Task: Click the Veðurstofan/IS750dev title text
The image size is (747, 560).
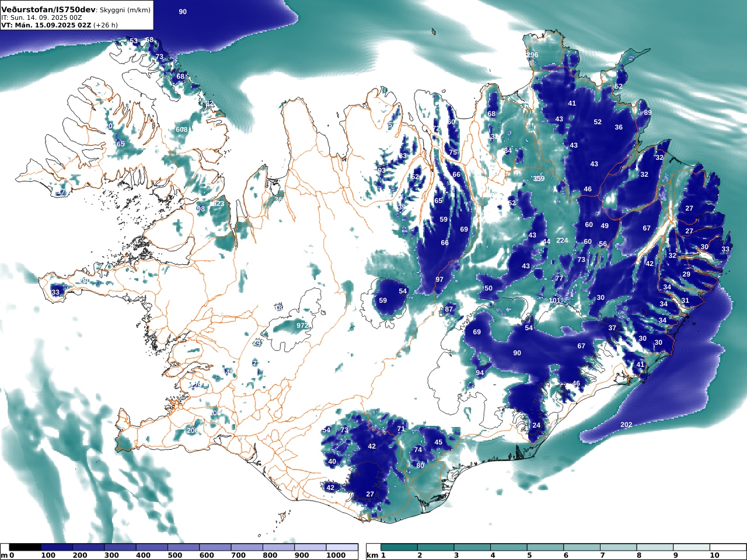Action: point(48,9)
